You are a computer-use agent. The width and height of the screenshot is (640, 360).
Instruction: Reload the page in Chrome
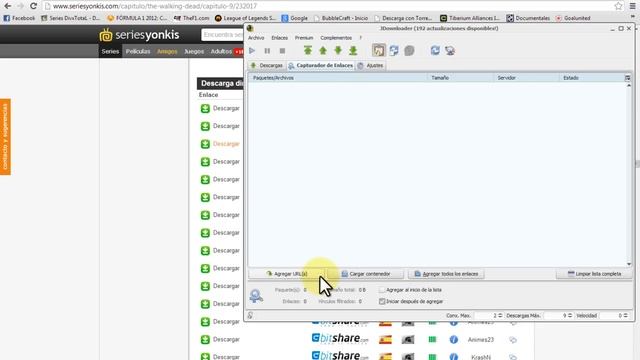[x=33, y=6]
